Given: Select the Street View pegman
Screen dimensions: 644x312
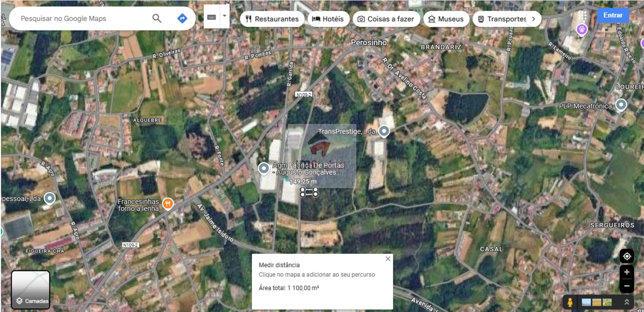Looking at the screenshot, I should tap(570, 302).
